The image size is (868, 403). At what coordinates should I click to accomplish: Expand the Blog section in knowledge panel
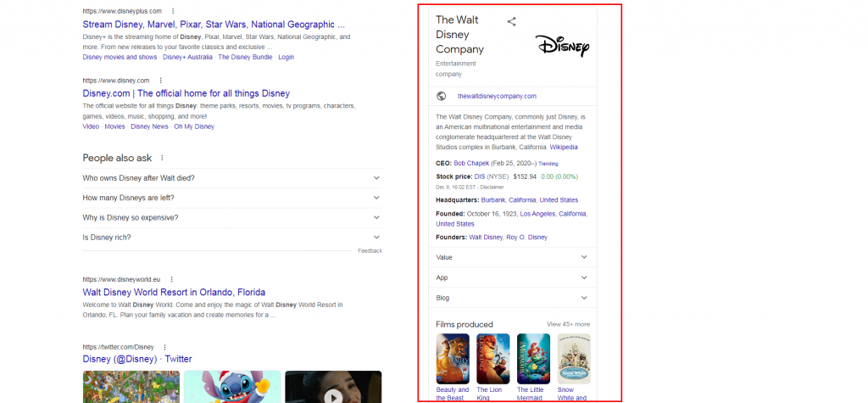click(513, 298)
